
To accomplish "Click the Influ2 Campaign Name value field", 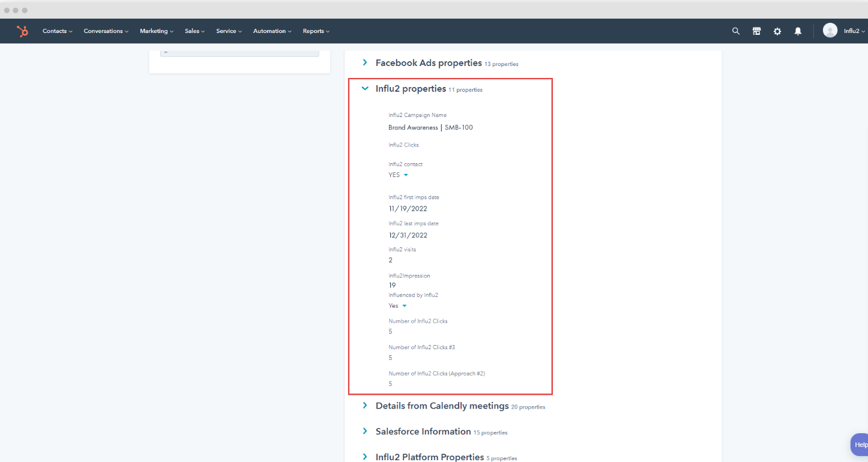I will (430, 128).
